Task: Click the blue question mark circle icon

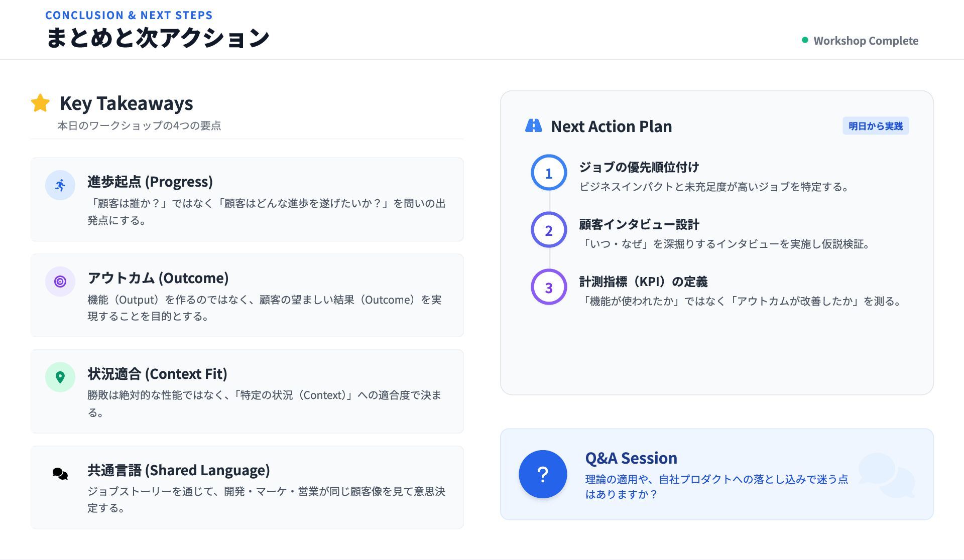Action: click(543, 474)
